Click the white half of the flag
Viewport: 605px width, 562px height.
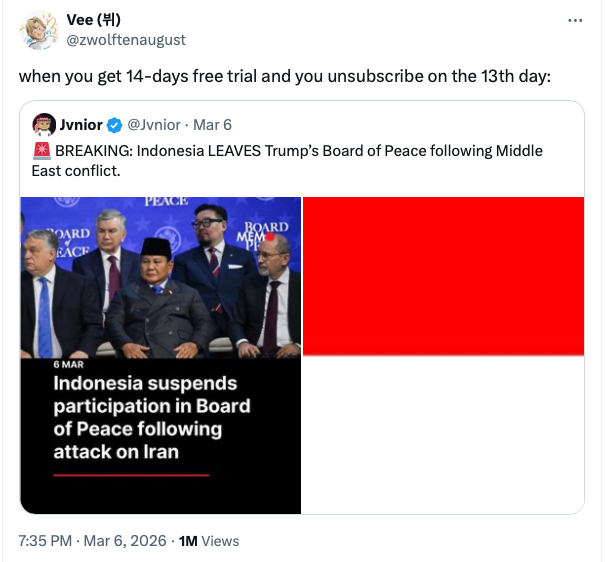click(443, 434)
